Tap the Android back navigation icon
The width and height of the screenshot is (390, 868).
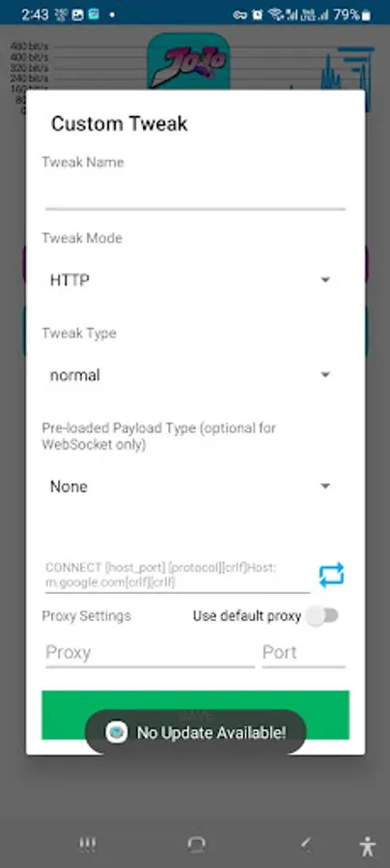tap(304, 844)
